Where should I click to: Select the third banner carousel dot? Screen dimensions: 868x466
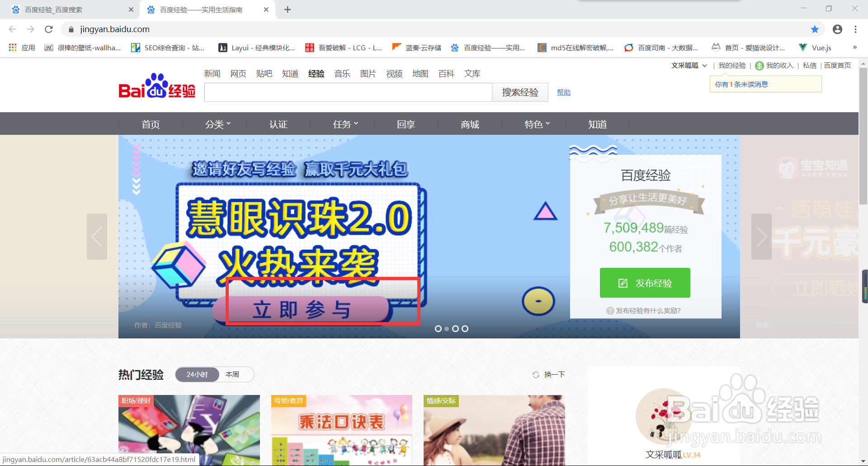click(x=455, y=329)
